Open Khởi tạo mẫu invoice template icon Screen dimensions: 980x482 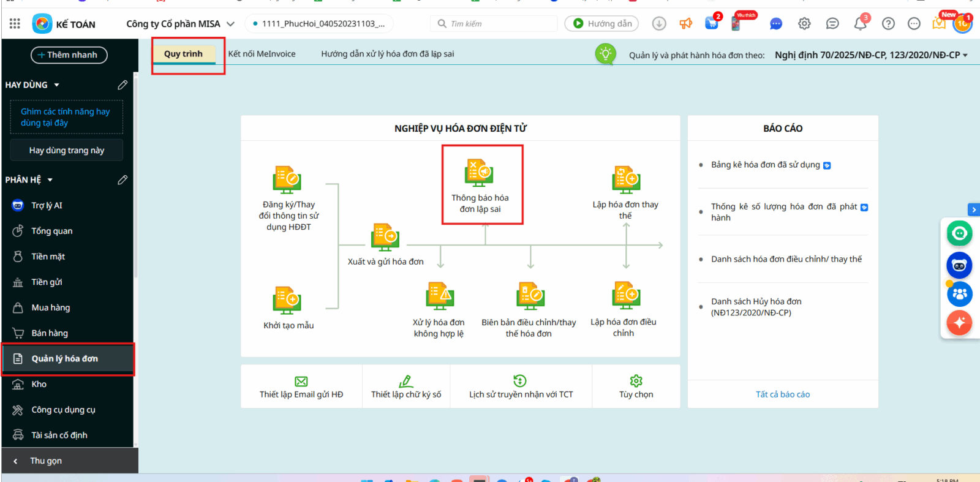pyautogui.click(x=287, y=301)
